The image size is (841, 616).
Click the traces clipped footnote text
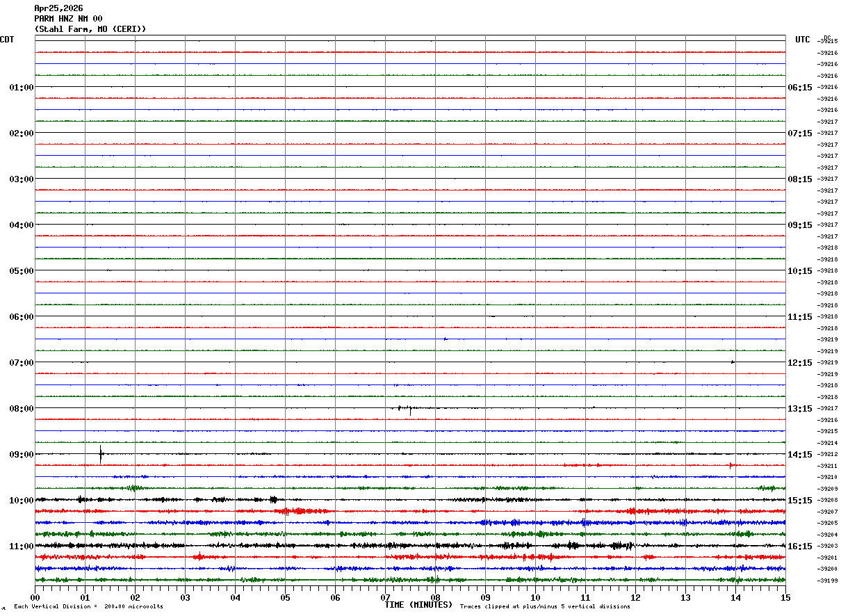pyautogui.click(x=545, y=607)
